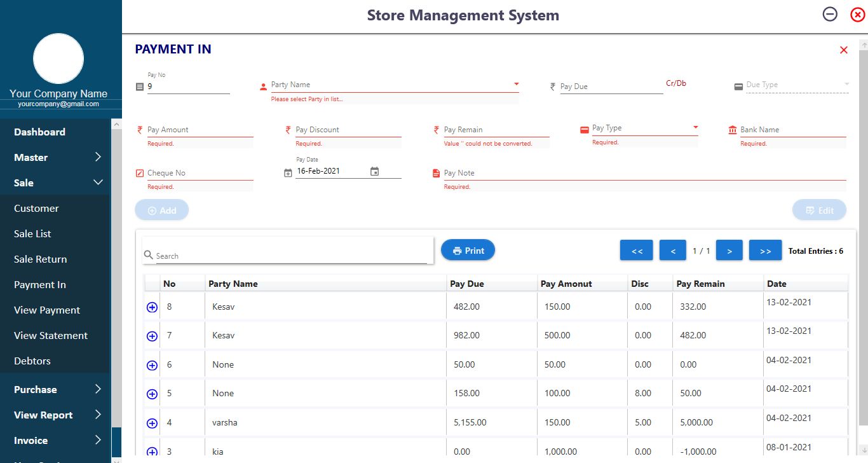Expand row 7 Kesav payment entry

coord(152,336)
